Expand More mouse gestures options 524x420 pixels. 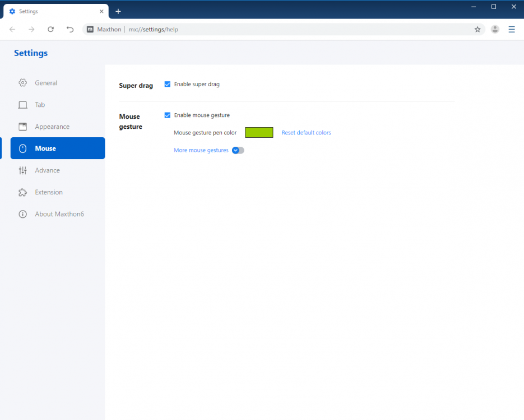pos(200,150)
